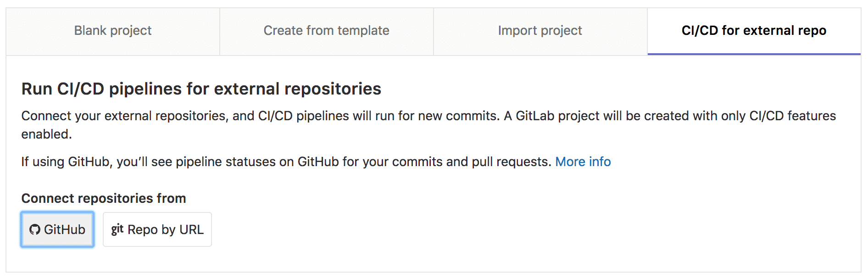The image size is (868, 279).
Task: Choose the Repo by URL button
Action: 157,229
